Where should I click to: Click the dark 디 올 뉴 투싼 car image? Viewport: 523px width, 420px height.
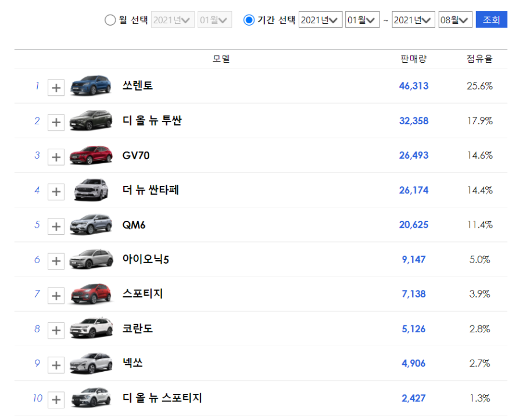(x=91, y=120)
